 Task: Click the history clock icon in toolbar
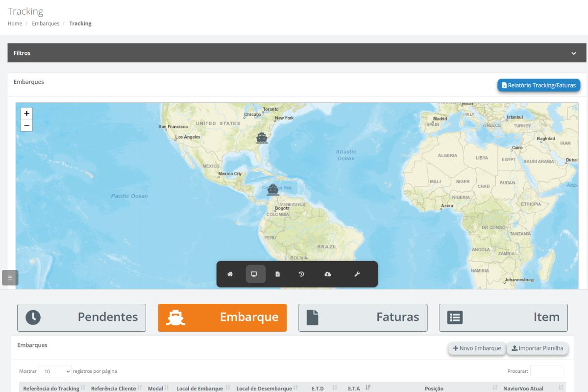(301, 274)
